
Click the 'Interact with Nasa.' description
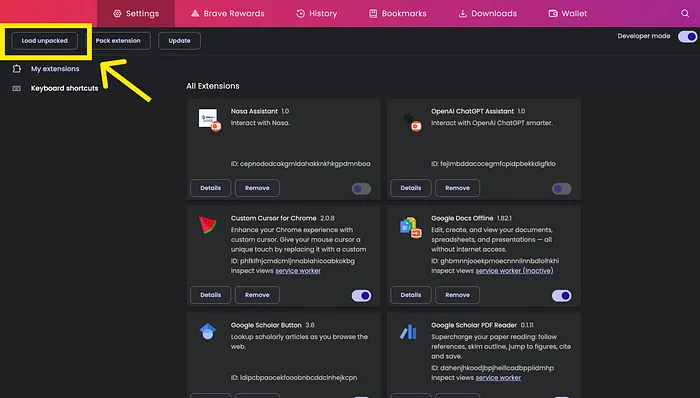pos(260,123)
